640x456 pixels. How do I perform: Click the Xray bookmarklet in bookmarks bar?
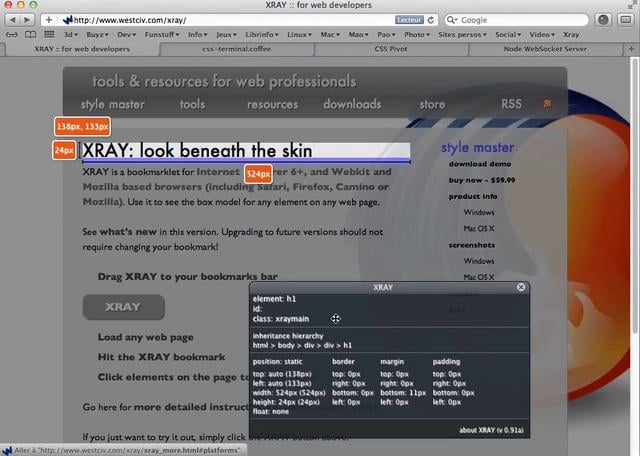pos(571,35)
